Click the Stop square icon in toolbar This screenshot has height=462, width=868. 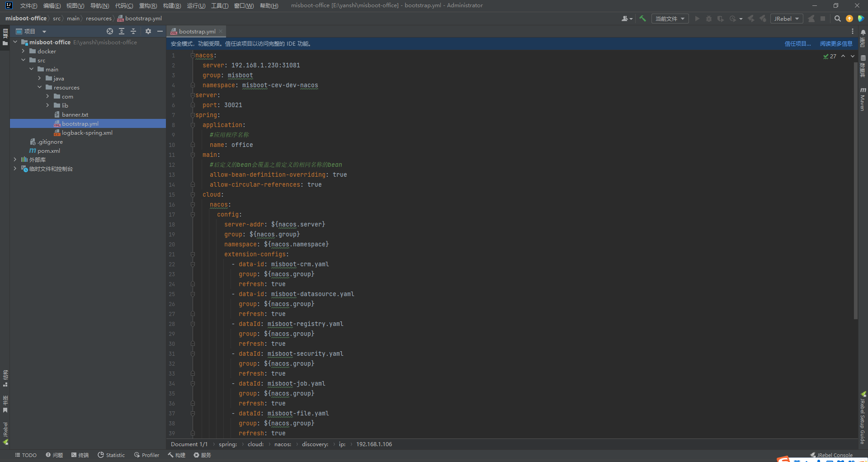(823, 19)
